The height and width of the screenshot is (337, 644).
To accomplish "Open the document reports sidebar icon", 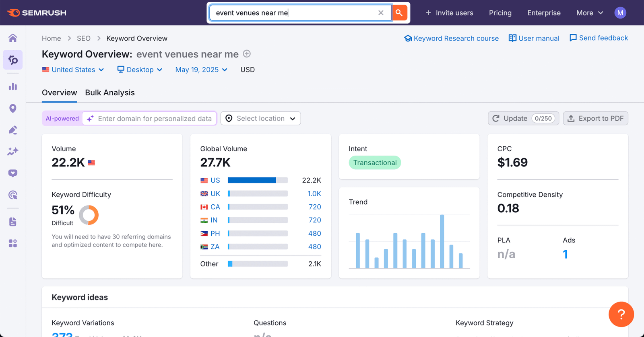I will coord(13,222).
